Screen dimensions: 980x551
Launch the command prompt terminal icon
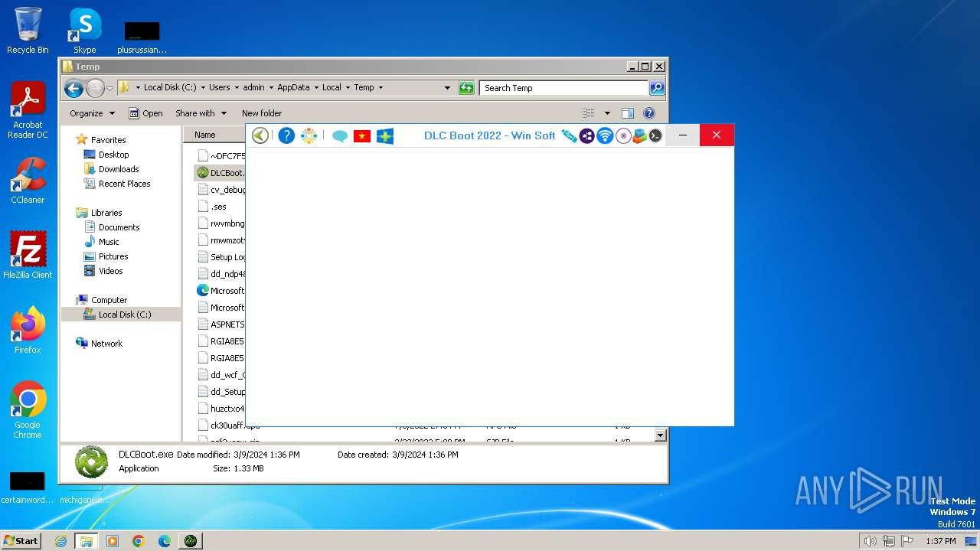(x=655, y=135)
